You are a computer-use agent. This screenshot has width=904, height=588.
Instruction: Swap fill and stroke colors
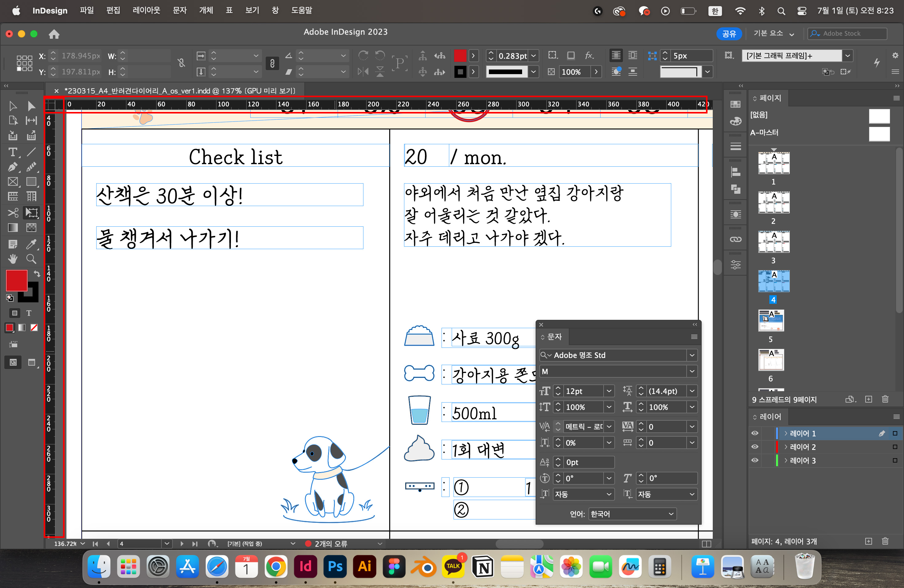tap(37, 273)
